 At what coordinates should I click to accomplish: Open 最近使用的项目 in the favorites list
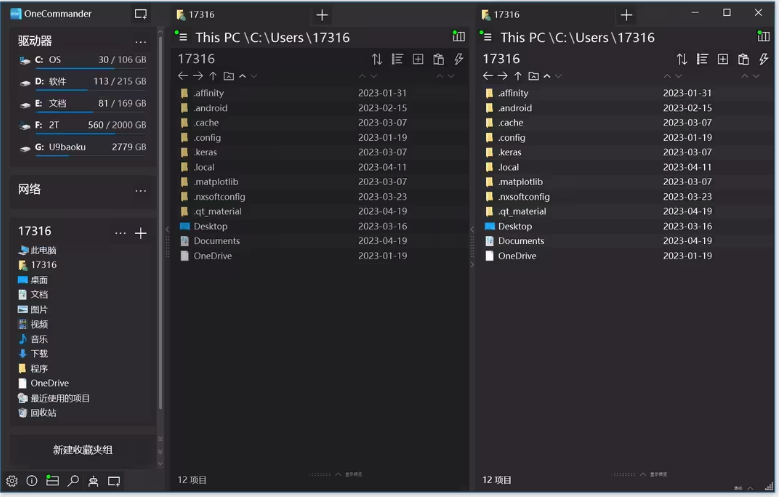(54, 398)
